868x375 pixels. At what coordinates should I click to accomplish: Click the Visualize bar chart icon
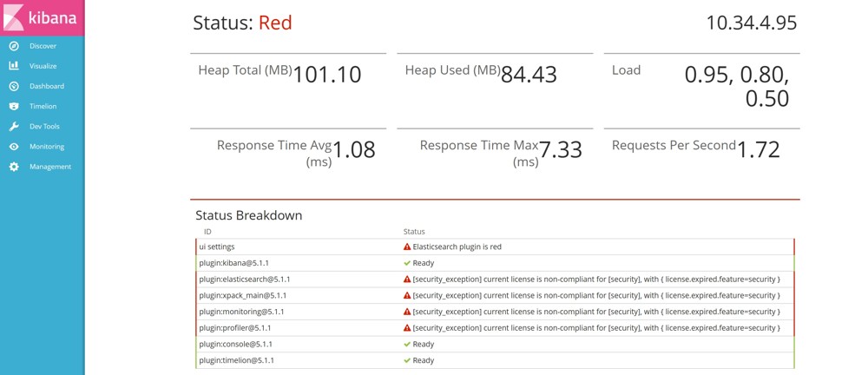point(14,66)
